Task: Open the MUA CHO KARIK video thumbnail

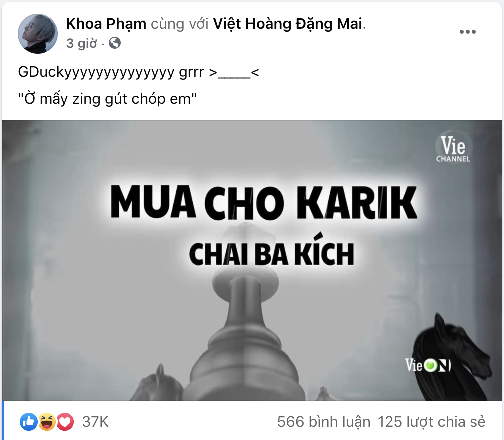Action: click(252, 260)
